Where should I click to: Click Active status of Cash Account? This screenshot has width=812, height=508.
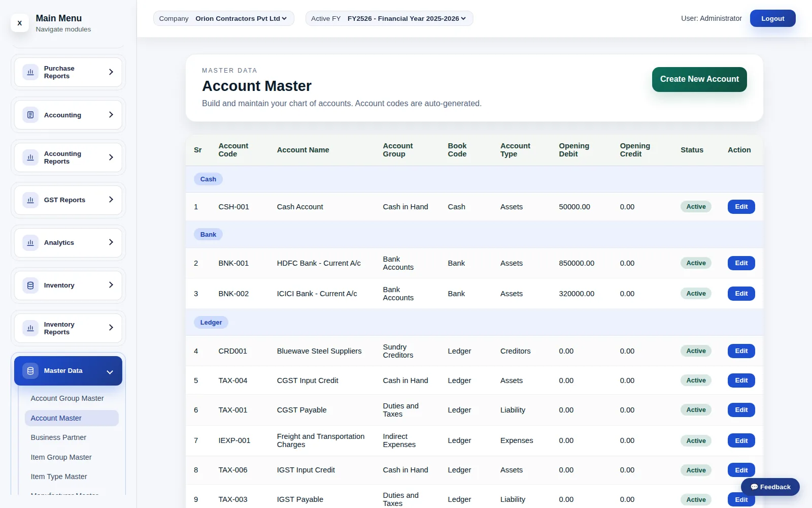(696, 207)
